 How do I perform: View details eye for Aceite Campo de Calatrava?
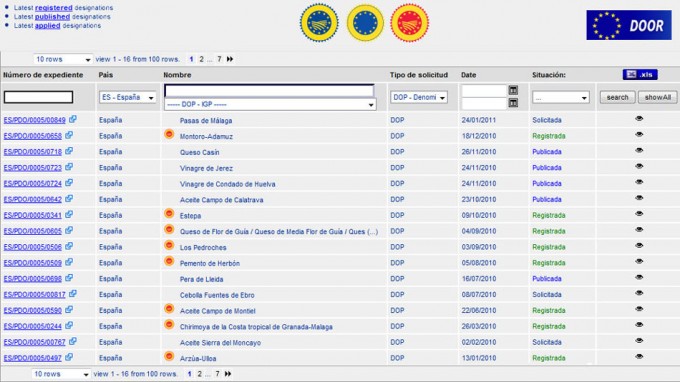(x=639, y=198)
